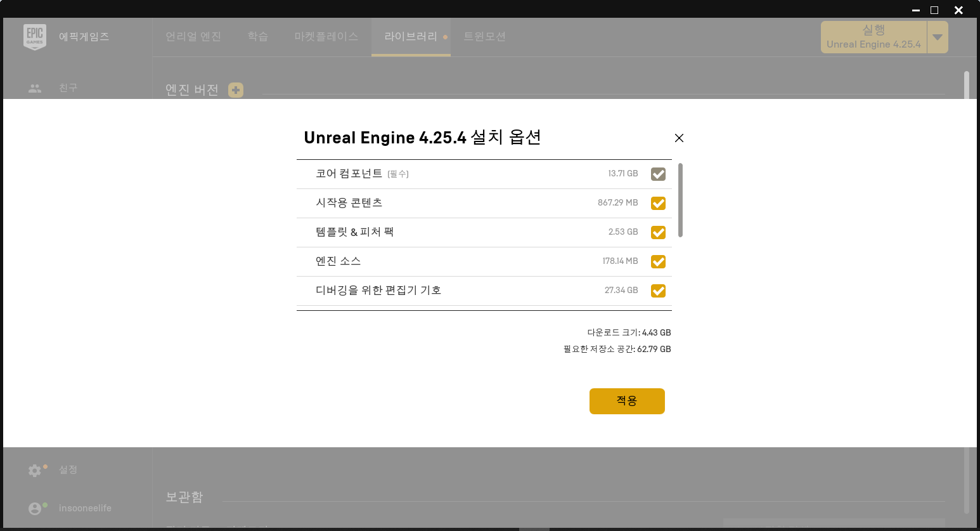Click the 27.34 GB size value
This screenshot has width=980, height=531.
pyautogui.click(x=621, y=290)
